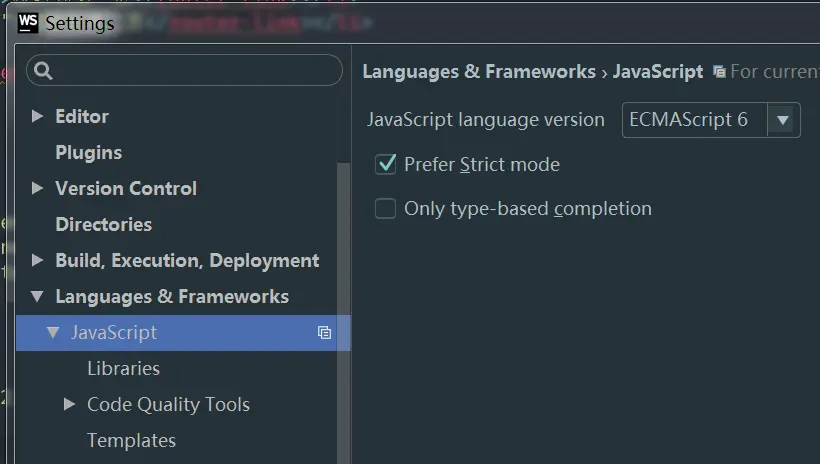Image resolution: width=820 pixels, height=464 pixels.
Task: Click the Only type-based completion label
Action: [528, 209]
